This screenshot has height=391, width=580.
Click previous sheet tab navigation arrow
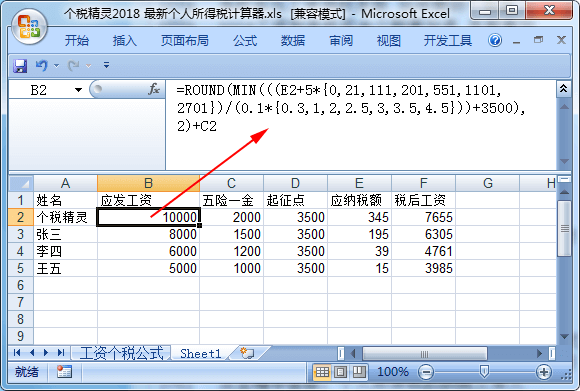coord(32,353)
